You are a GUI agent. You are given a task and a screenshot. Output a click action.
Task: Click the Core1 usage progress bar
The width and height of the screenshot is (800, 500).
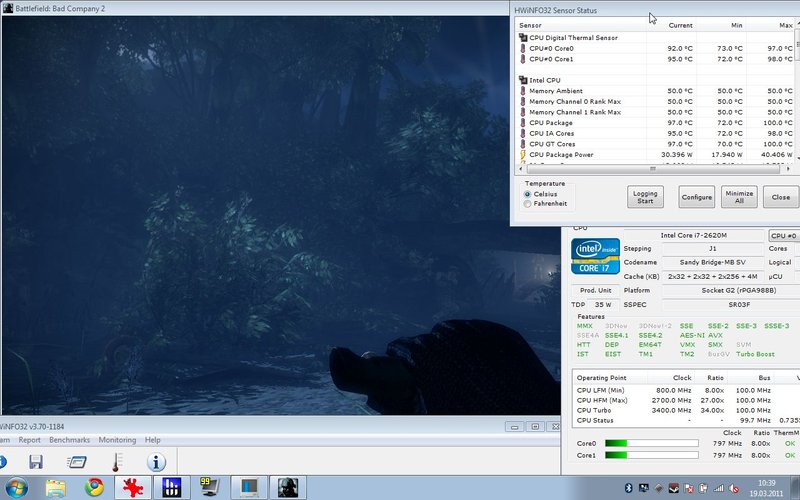tap(652, 455)
